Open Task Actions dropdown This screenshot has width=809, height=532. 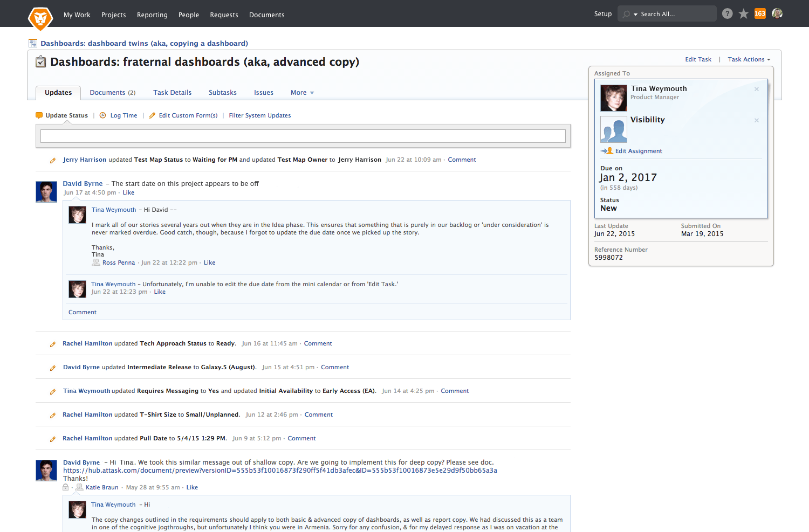[749, 59]
